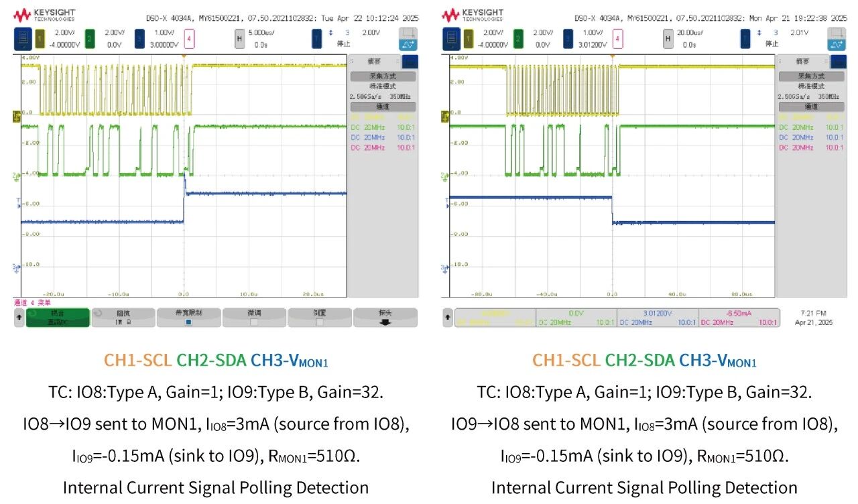858x504 pixels.
Task: Click the H horizontal timebase icon, right scope
Action: pos(668,40)
